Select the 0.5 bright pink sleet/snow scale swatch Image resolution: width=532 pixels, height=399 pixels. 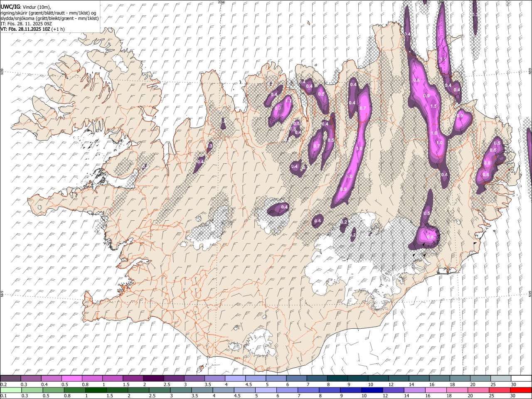coord(71,378)
